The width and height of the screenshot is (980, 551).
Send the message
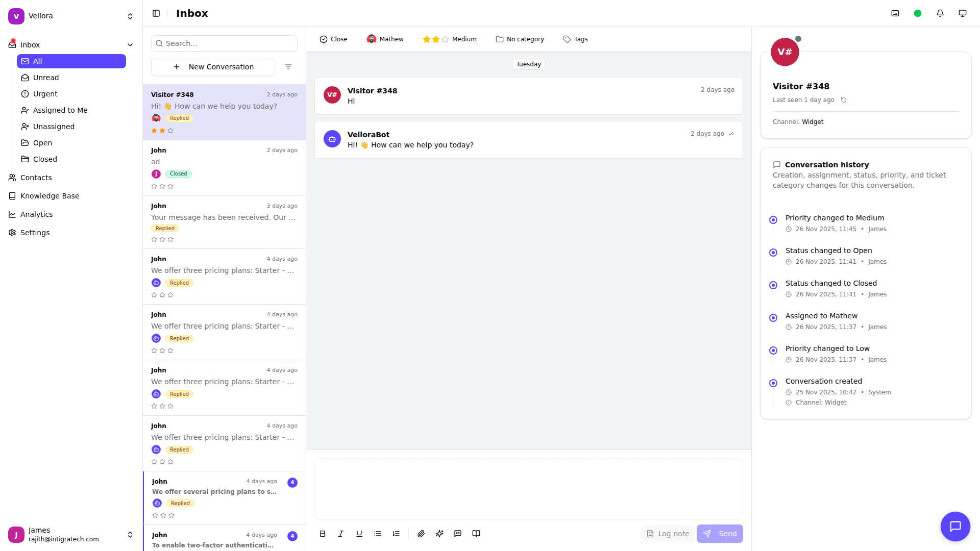[x=720, y=534]
